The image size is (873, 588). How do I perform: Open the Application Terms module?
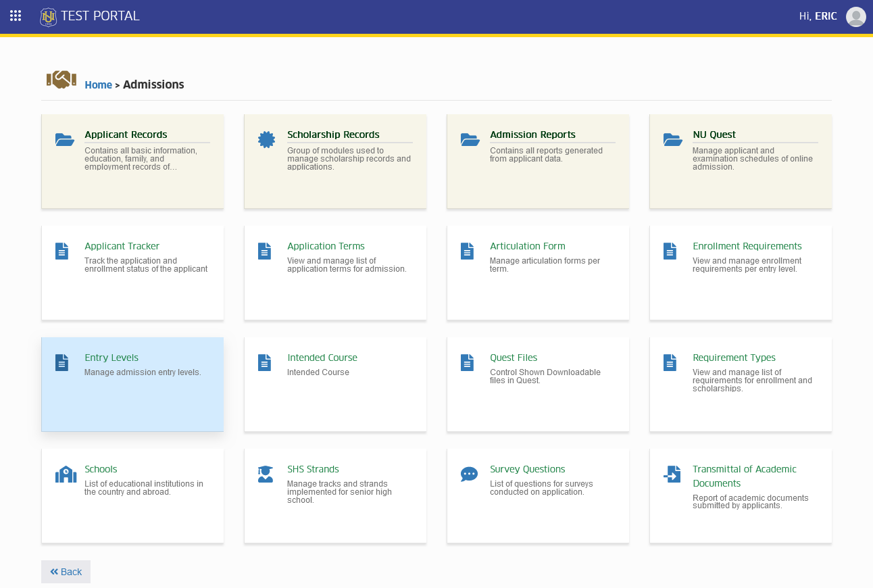(335, 273)
